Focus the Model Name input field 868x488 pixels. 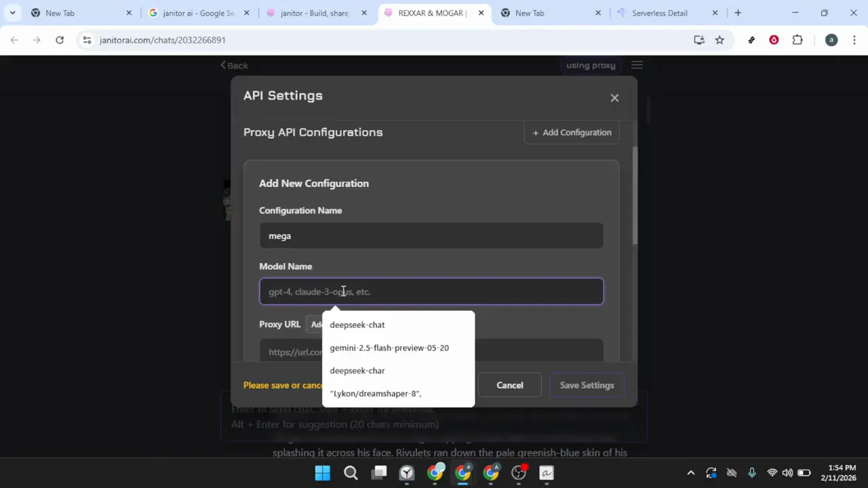(431, 291)
